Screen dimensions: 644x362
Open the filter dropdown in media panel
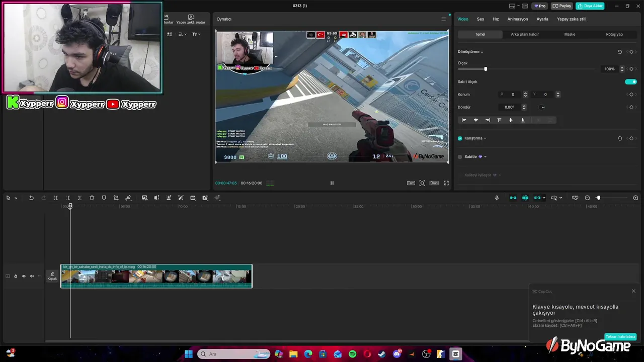196,34
